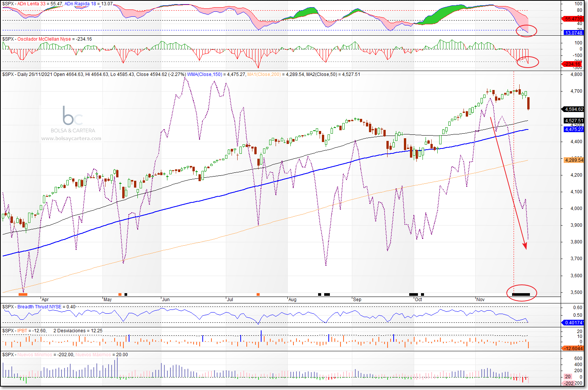This screenshot has height=390, width=588.
Task: Select the blue 0.40174 Breadth Thrust badge
Action: (x=573, y=323)
